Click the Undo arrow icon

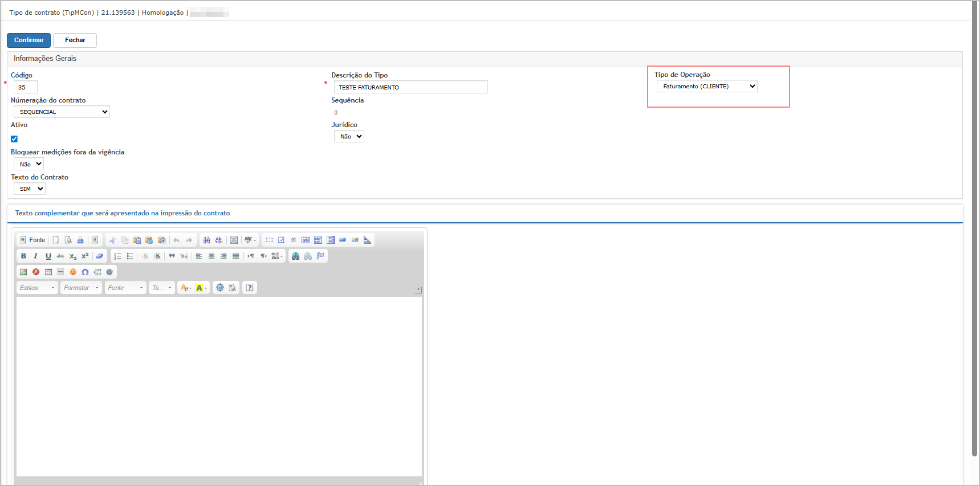[177, 240]
